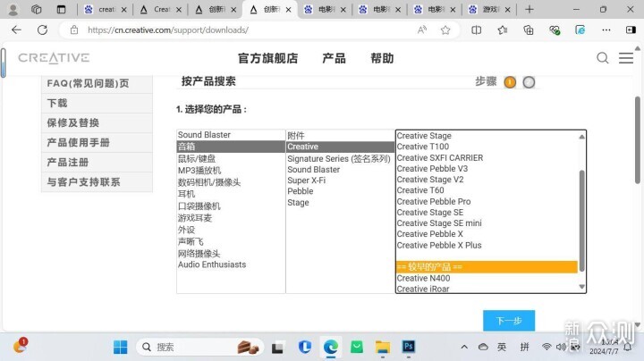
Task: Click the 下一步 button
Action: [509, 321]
